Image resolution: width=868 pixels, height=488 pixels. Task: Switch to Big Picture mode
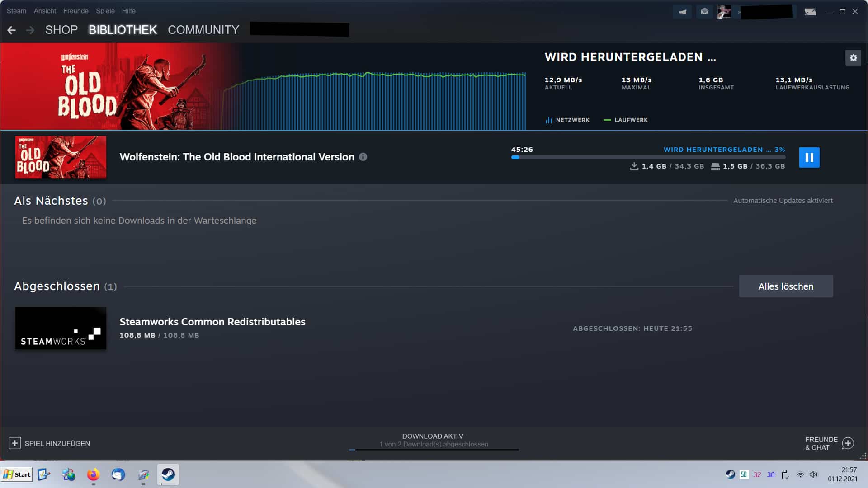click(810, 12)
